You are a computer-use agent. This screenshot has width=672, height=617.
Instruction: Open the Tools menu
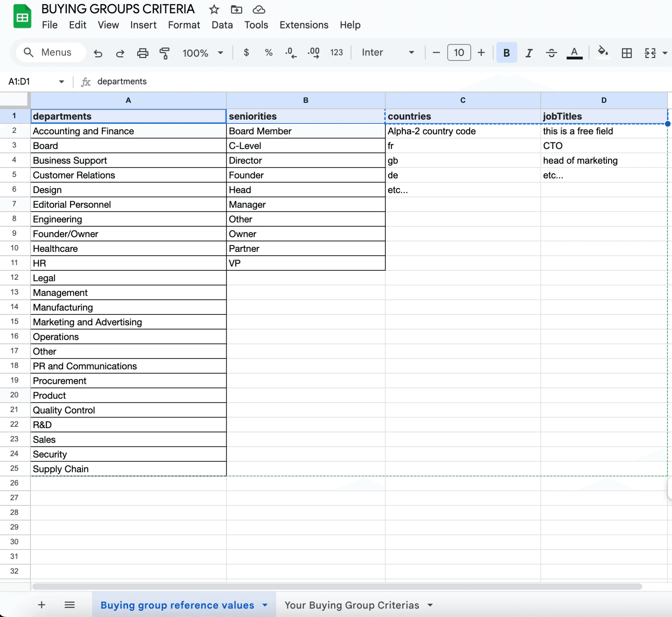pyautogui.click(x=256, y=25)
